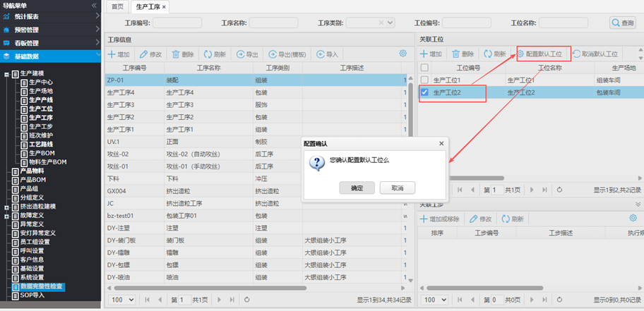644x311 pixels.
Task: Click the 导出 export button
Action: [x=247, y=54]
